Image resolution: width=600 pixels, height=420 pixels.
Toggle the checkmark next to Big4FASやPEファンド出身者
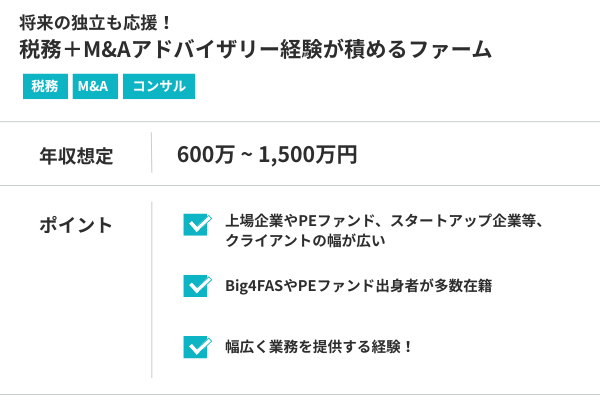(196, 286)
